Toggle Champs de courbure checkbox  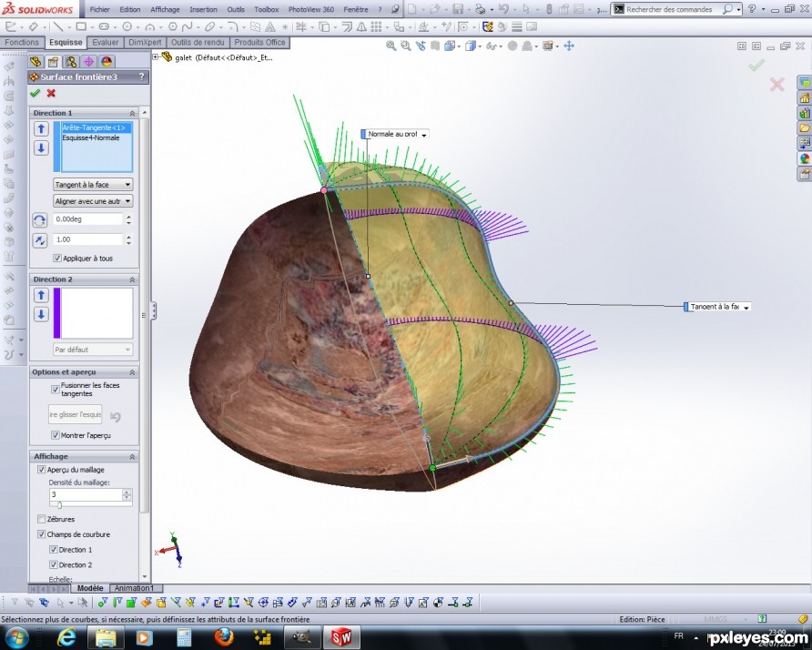point(42,534)
